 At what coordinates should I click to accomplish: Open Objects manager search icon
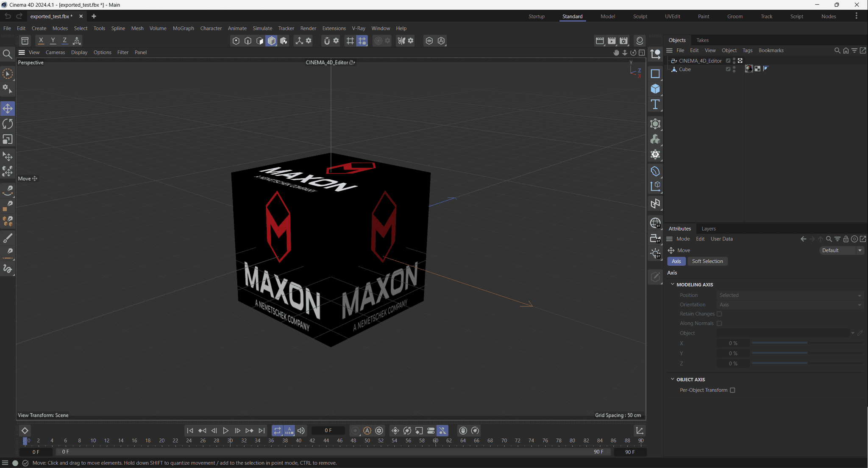click(837, 50)
